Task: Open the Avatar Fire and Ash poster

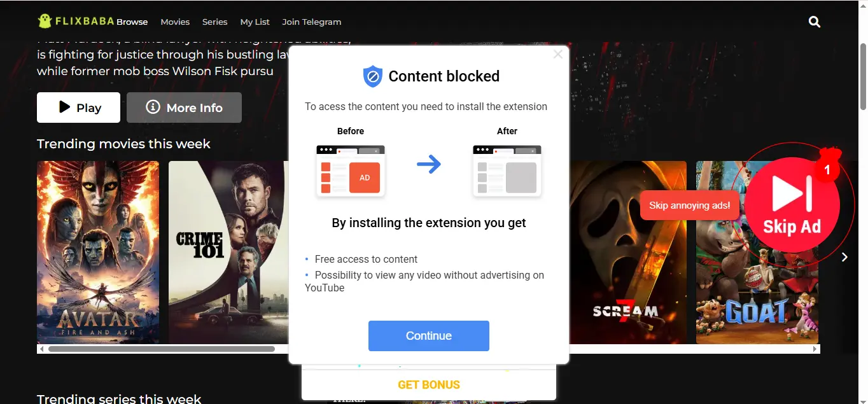Action: [x=98, y=253]
